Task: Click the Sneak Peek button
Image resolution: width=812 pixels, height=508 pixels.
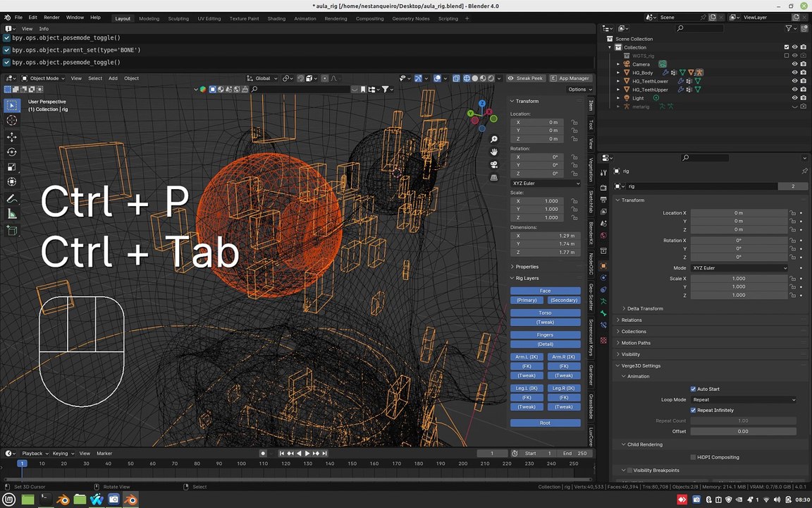Action: [526, 78]
